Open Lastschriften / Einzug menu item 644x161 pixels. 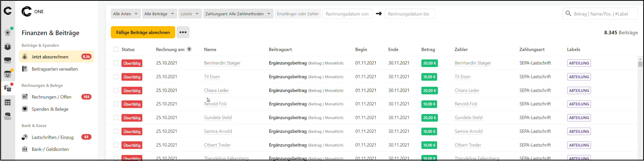(x=53, y=137)
